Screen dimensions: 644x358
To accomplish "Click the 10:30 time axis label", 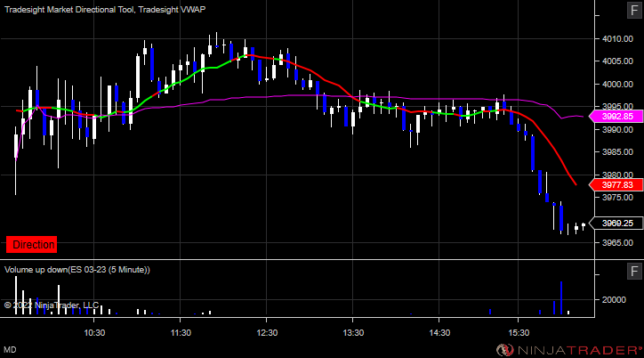I will tap(94, 332).
